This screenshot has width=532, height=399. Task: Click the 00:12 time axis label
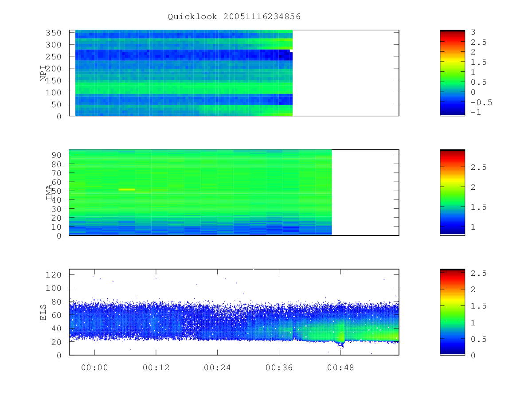tap(156, 368)
